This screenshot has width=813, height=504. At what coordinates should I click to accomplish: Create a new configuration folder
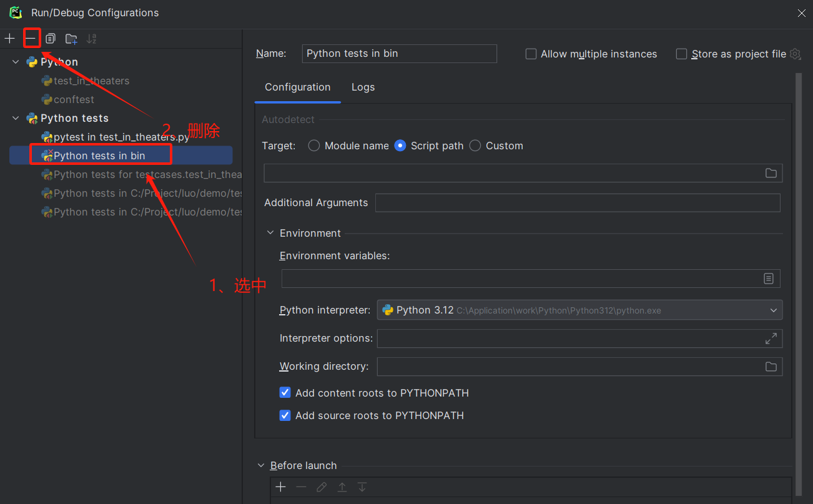tap(71, 39)
